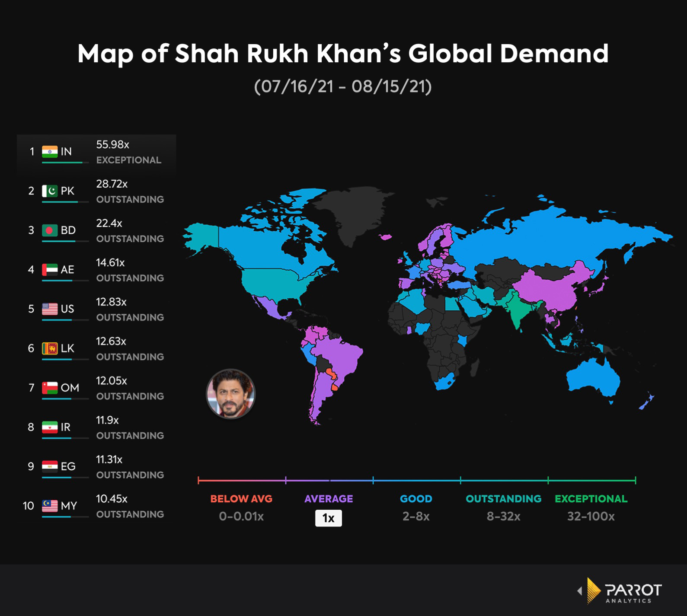Click the 1x badge under AVERAGE
The image size is (687, 616).
click(329, 518)
